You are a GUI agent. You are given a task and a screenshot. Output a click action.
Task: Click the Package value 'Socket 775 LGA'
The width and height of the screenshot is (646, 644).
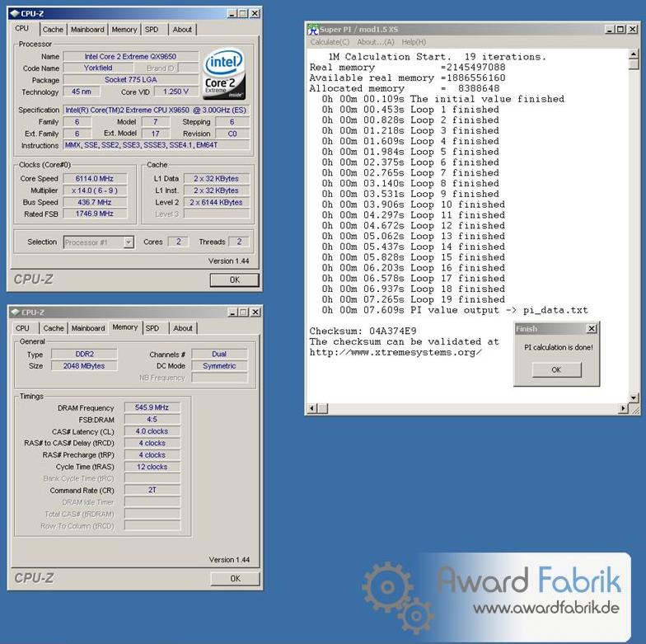tap(130, 79)
